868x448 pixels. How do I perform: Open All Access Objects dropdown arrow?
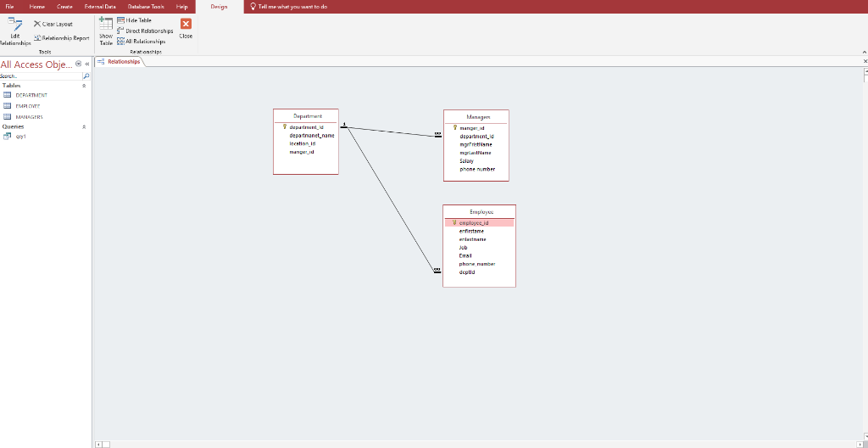(x=78, y=64)
